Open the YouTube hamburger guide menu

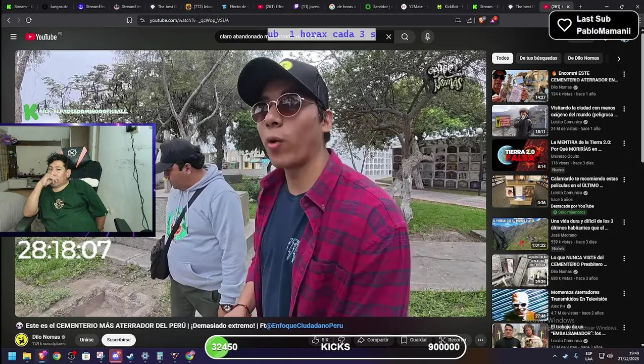point(13,37)
